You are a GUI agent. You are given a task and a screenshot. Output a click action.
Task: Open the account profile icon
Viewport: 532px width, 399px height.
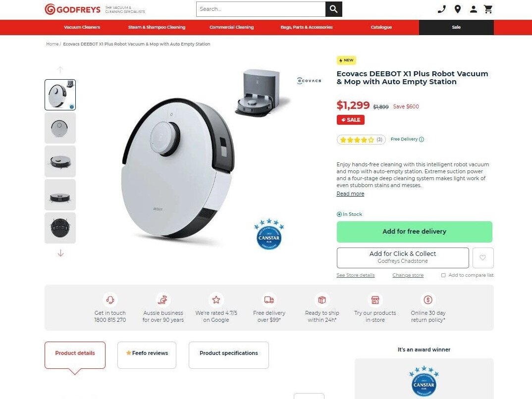click(x=474, y=9)
